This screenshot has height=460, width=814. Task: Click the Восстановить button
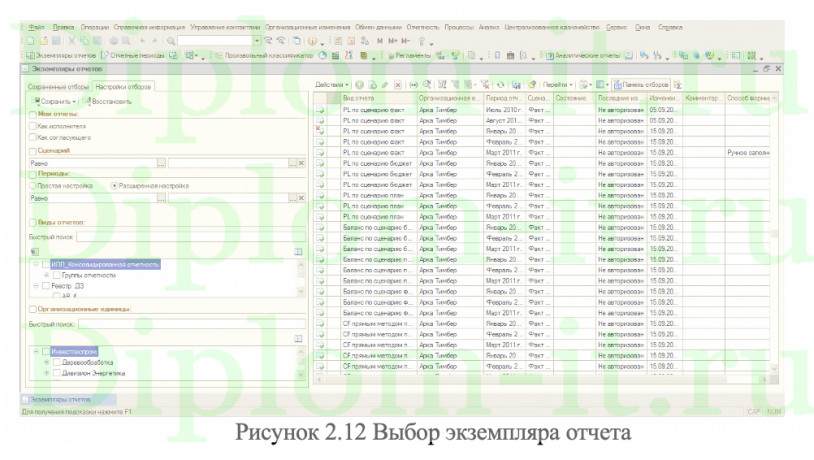point(108,101)
